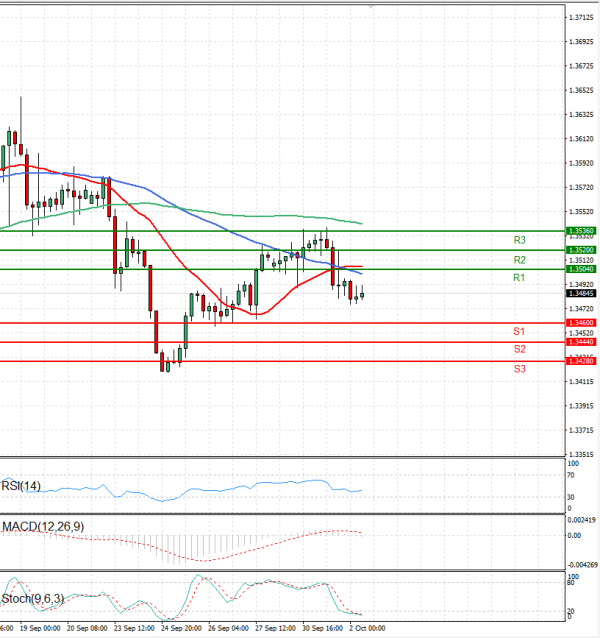
Task: Click the 24 Sep 20:00 date label
Action: [181, 628]
